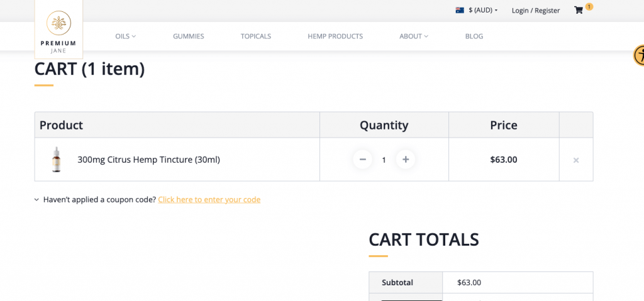Click the Premium Jane logo
This screenshot has height=301, width=644.
click(58, 30)
